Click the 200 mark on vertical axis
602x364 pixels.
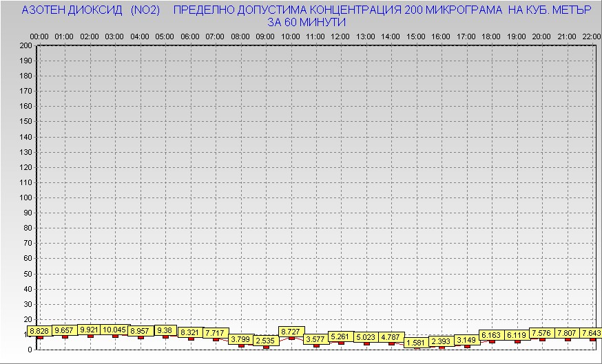pos(25,45)
